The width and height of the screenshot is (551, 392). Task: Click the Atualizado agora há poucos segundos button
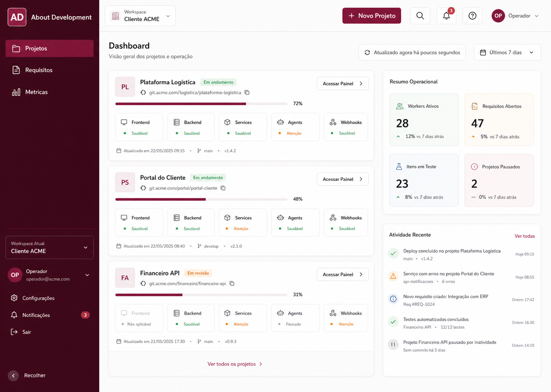tap(412, 53)
